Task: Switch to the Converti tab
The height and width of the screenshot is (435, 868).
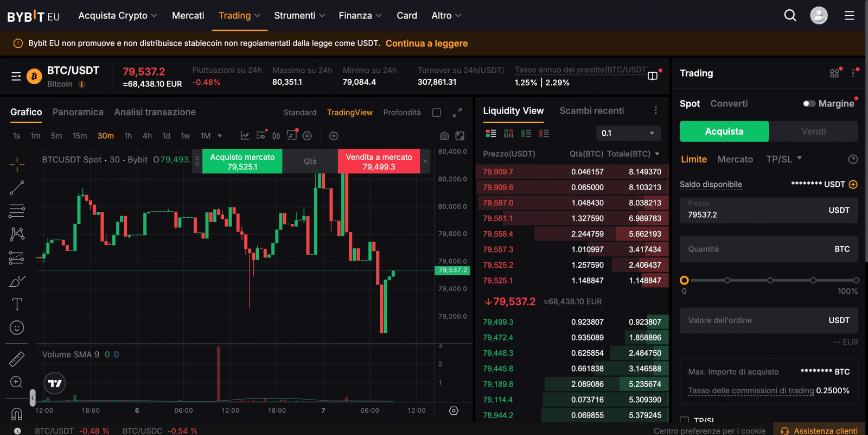Action: (x=729, y=104)
